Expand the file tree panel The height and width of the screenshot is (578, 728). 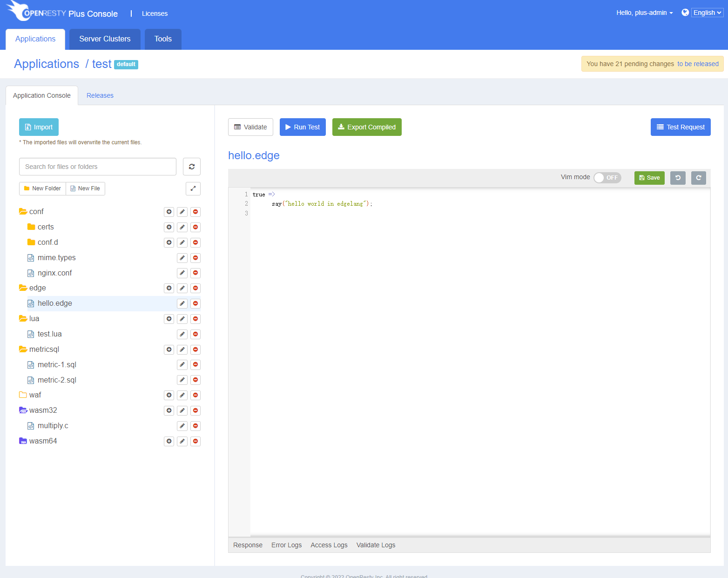click(193, 188)
